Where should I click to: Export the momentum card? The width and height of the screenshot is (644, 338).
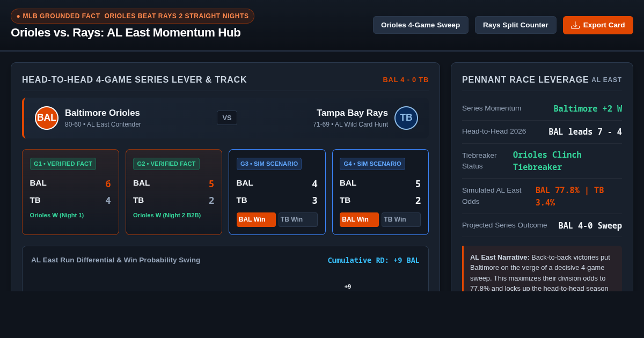[598, 25]
